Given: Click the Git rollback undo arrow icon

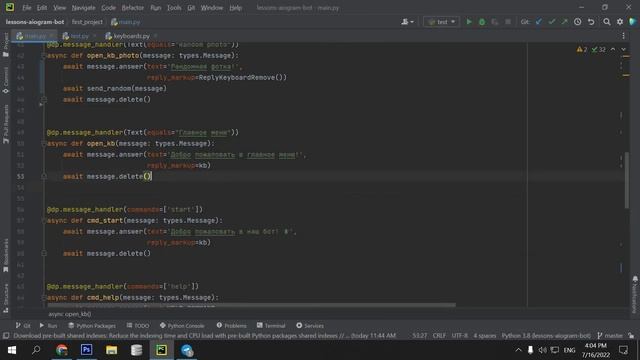Looking at the screenshot, I should pos(591,22).
